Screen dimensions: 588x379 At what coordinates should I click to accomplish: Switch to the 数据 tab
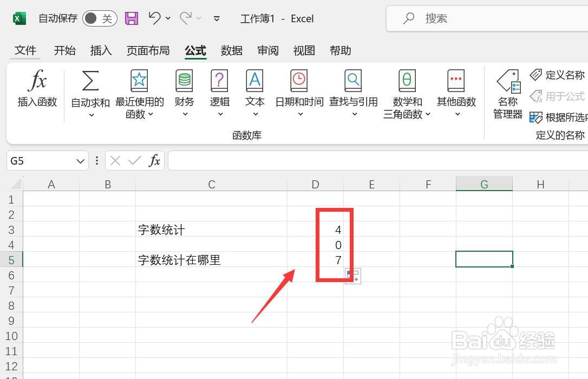(x=231, y=50)
